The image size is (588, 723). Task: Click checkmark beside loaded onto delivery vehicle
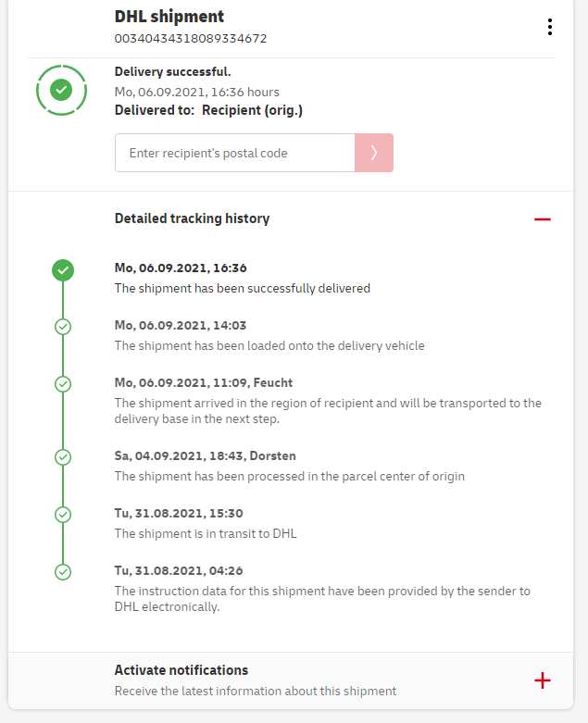click(63, 327)
